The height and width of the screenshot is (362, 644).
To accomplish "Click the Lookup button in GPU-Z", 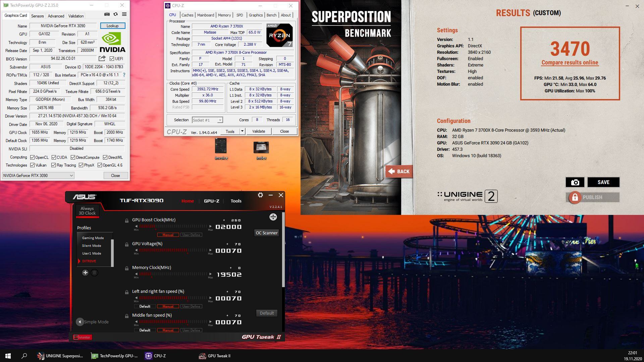I will pos(112,26).
